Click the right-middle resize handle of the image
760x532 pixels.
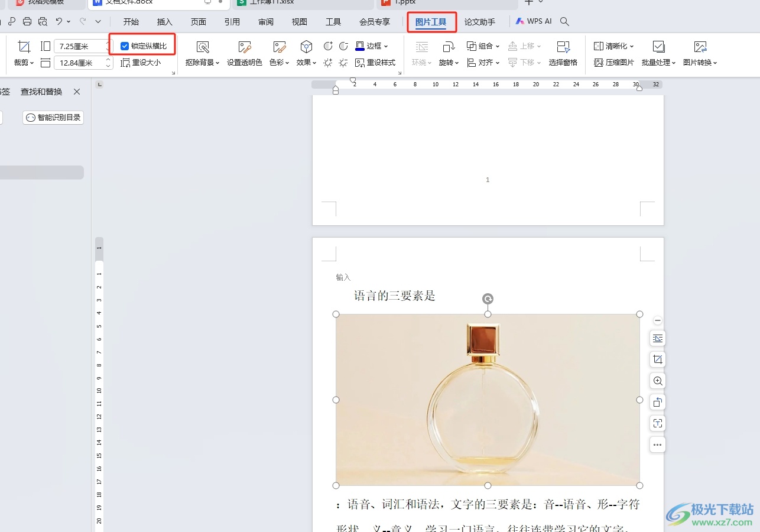(639, 400)
